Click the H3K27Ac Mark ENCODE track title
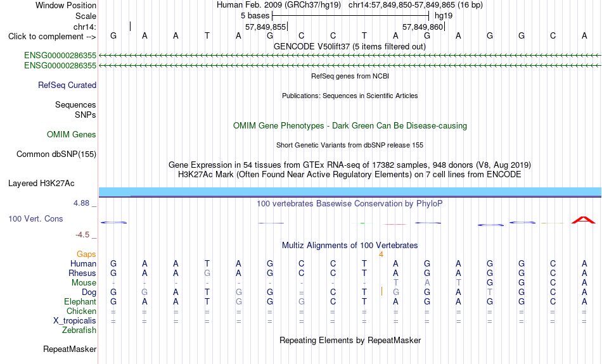 [350, 175]
